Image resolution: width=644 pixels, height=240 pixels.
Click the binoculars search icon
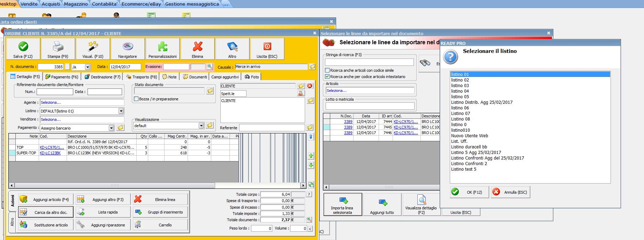click(425, 63)
